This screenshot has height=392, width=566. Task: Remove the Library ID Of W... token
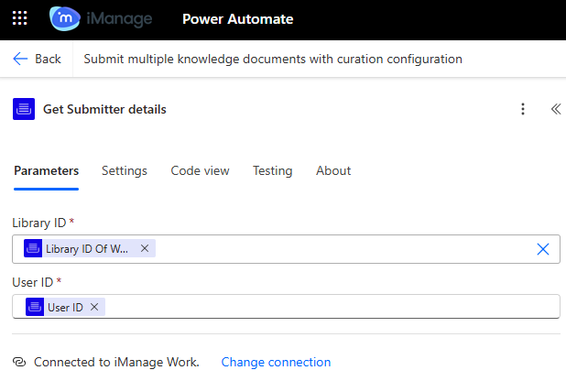point(145,248)
